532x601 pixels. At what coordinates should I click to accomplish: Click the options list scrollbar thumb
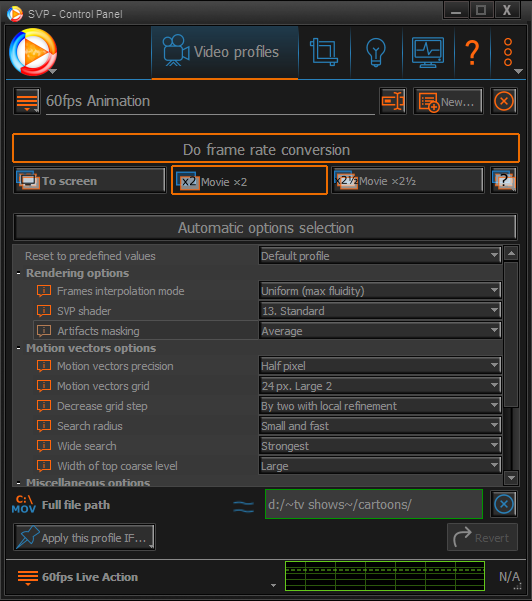click(511, 334)
